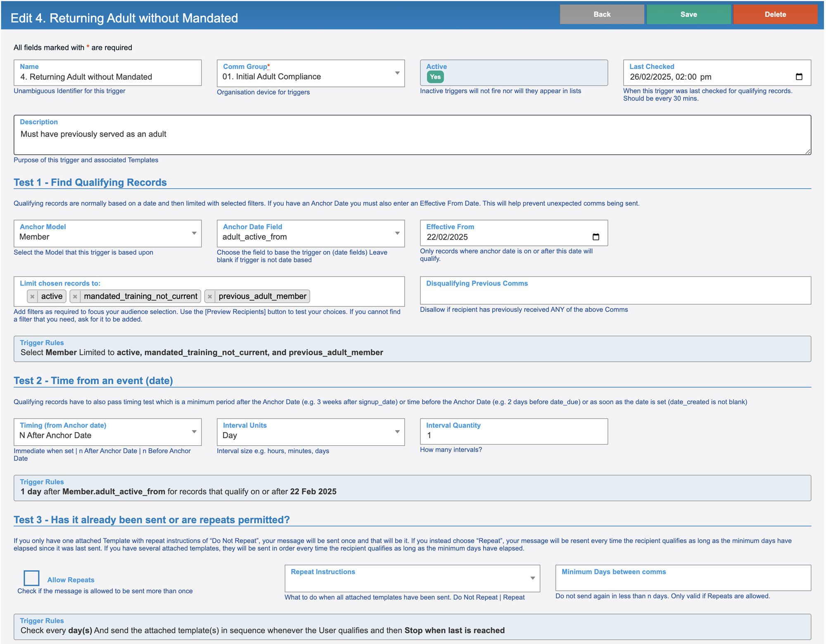Delete this trigger
This screenshot has height=644, width=826.
click(x=775, y=14)
